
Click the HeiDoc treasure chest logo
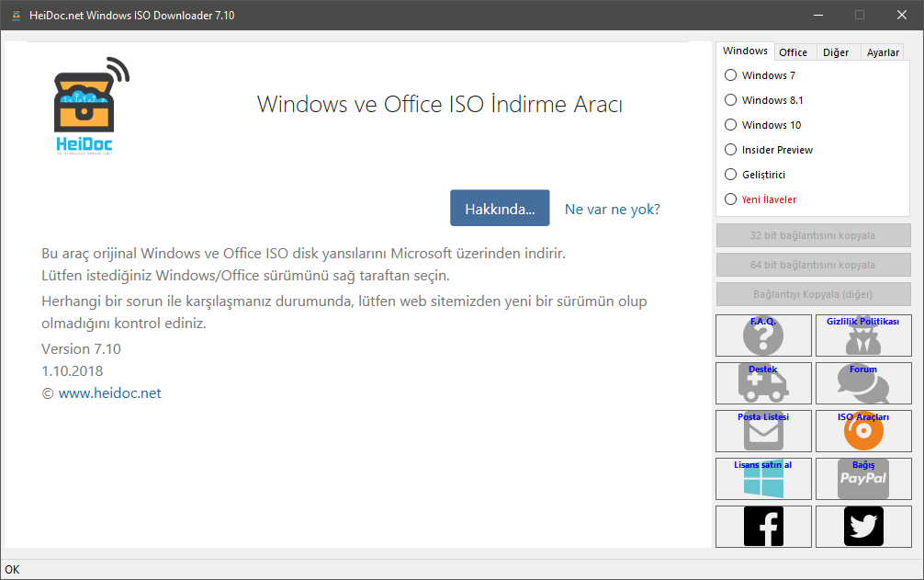tap(91, 106)
